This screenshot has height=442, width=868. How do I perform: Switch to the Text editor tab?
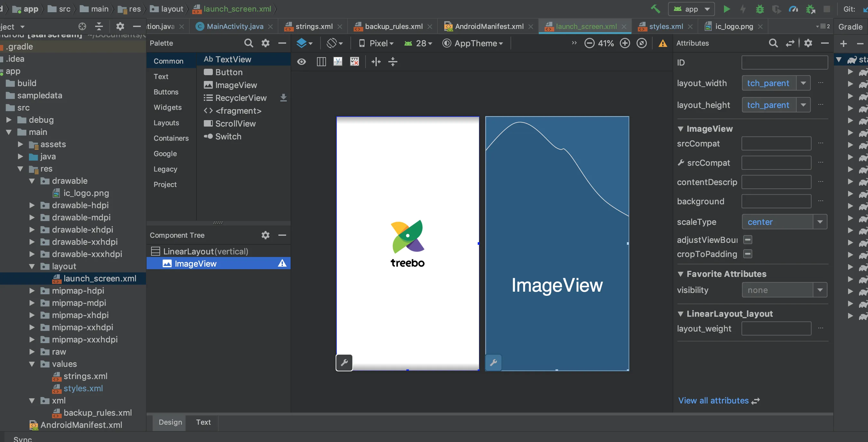pyautogui.click(x=203, y=422)
